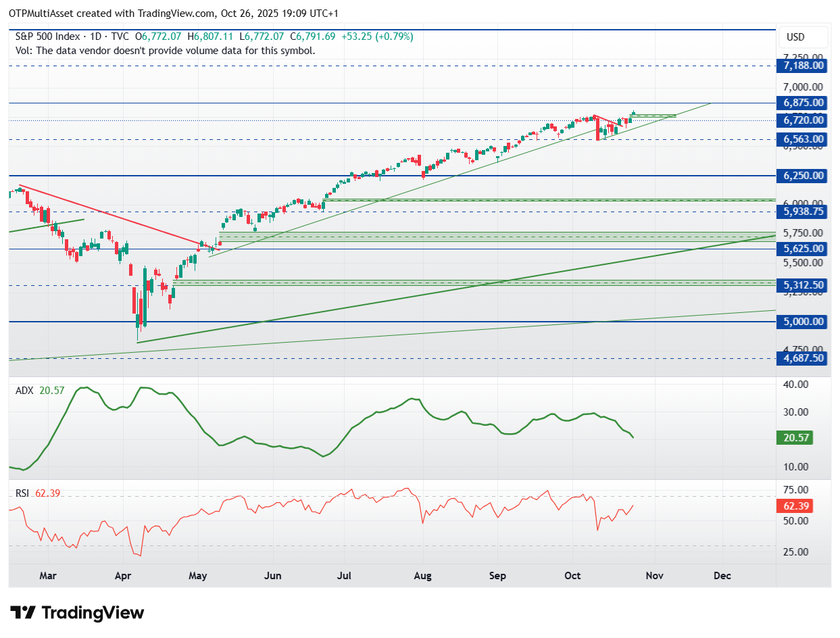Click the 7,188.00 price level label
This screenshot has height=638, width=840.
click(801, 66)
